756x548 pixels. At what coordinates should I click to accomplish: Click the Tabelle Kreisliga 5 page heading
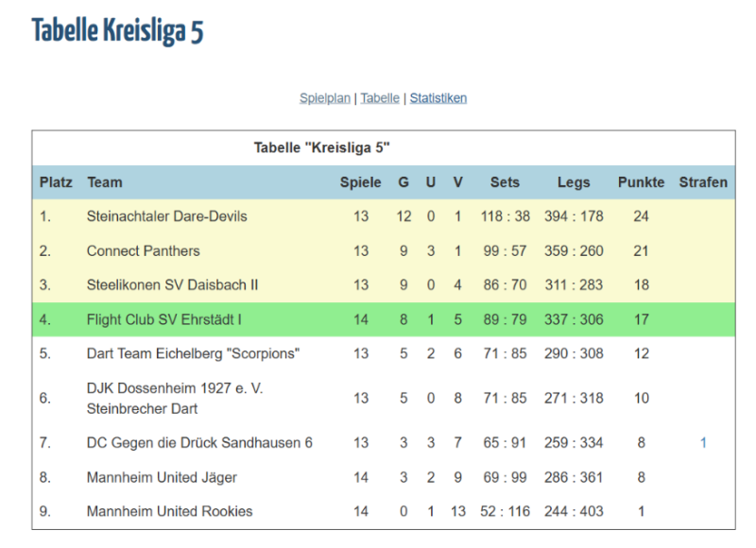tap(117, 30)
